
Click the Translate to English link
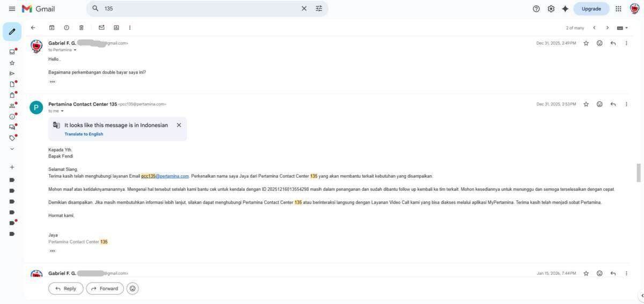[84, 134]
